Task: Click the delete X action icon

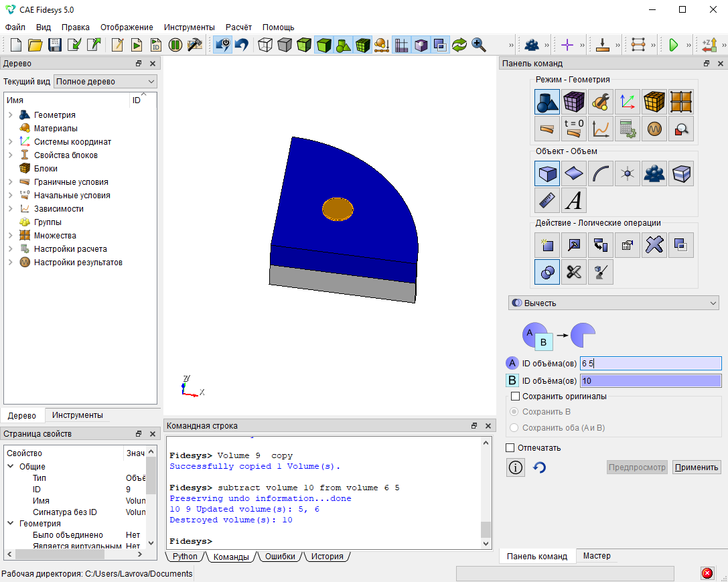Action: coord(654,245)
